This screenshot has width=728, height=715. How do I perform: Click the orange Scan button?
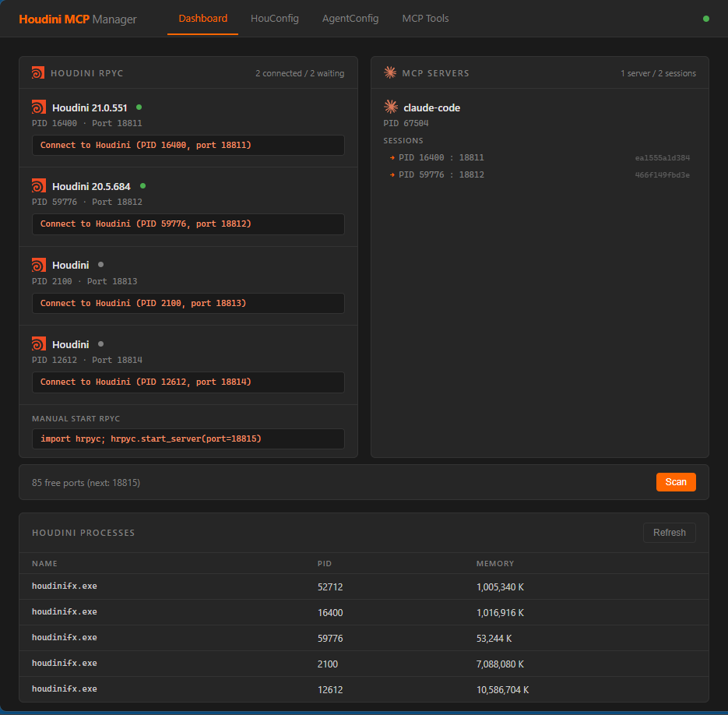pos(676,482)
